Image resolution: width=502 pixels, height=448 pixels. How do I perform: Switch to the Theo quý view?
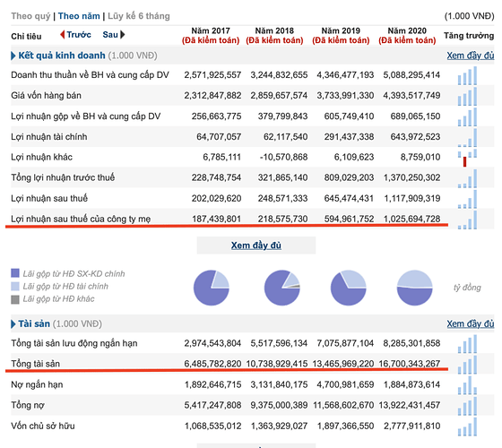click(x=30, y=16)
